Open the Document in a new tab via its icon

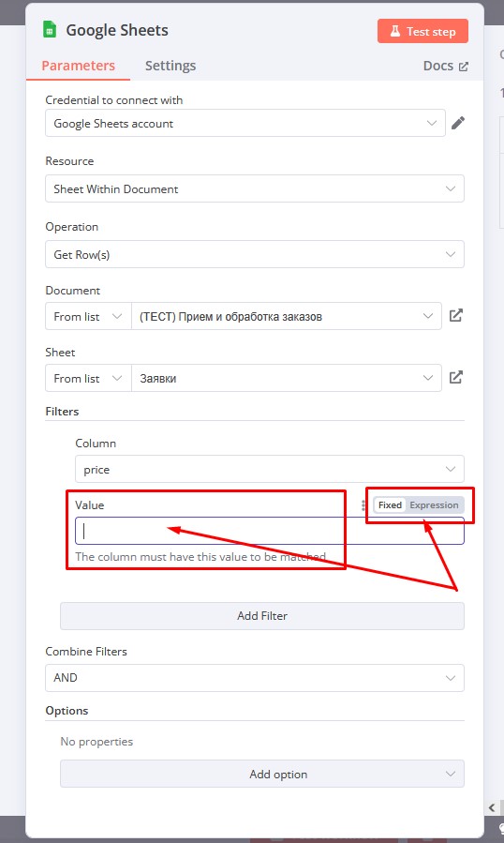pos(455,316)
